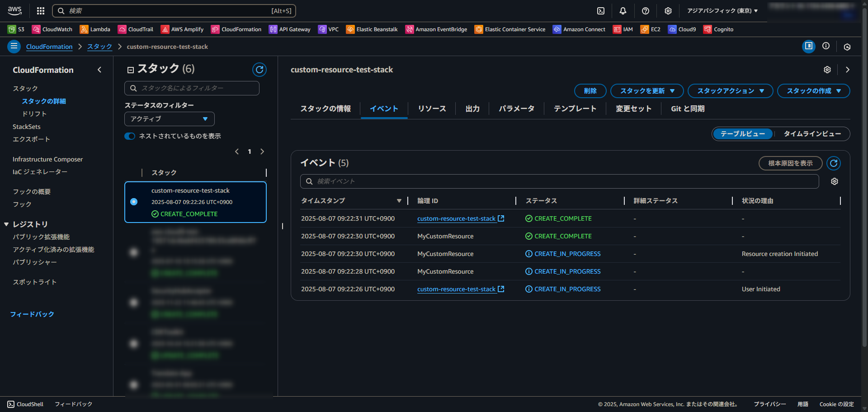
Task: Open Elastic Beanstalk shortcut
Action: 372,29
